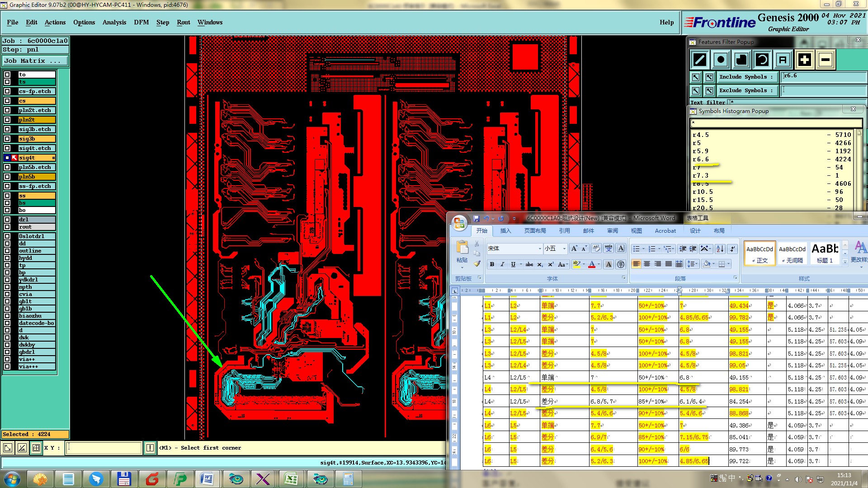
Task: Toggle visibility box for layer pln2t
Action: pos(7,120)
